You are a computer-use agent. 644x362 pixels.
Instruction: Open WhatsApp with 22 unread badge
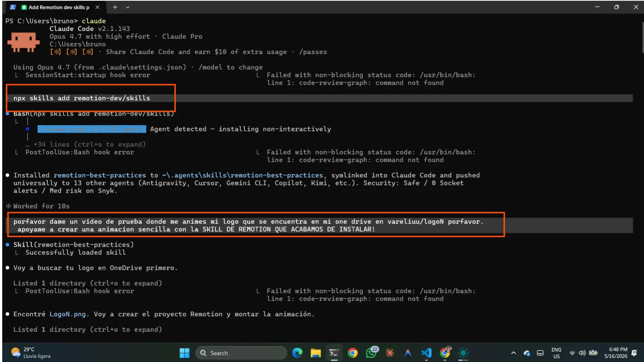[371, 352]
